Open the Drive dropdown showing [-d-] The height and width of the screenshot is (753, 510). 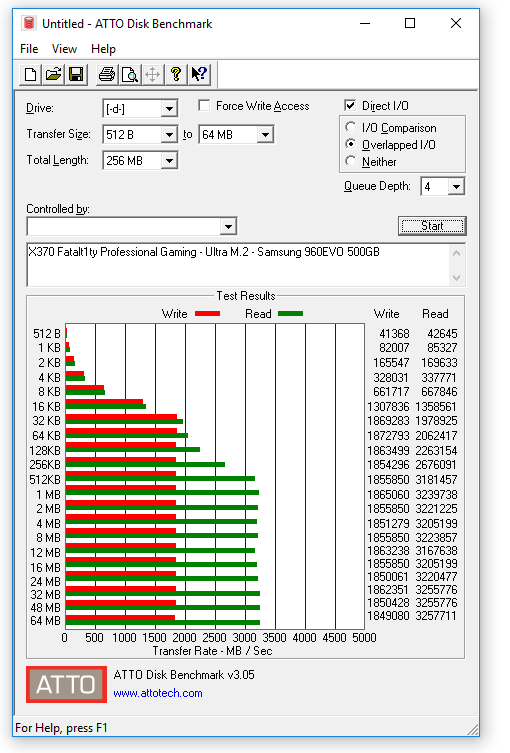169,109
